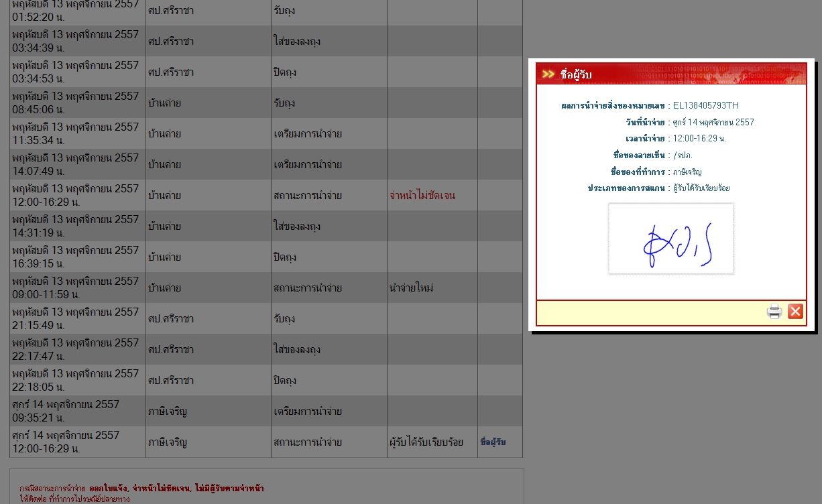
Task: Click the timestamp cell '08:45:06 น.'
Action: (x=78, y=103)
